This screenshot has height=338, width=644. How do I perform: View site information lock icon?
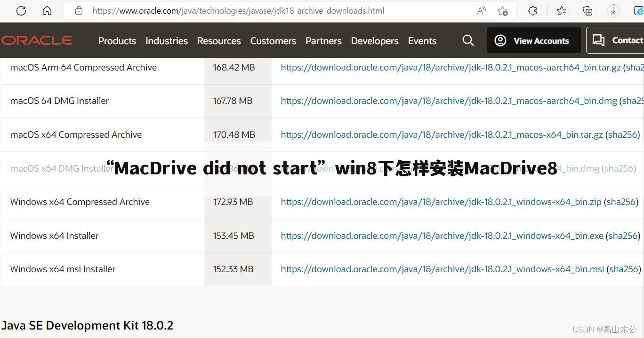point(79,10)
